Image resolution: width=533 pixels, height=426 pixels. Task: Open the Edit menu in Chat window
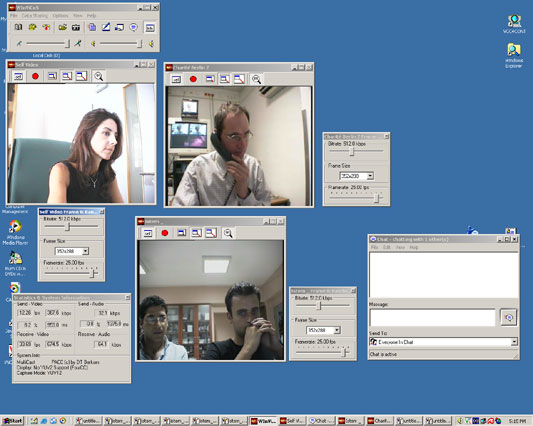click(x=387, y=247)
